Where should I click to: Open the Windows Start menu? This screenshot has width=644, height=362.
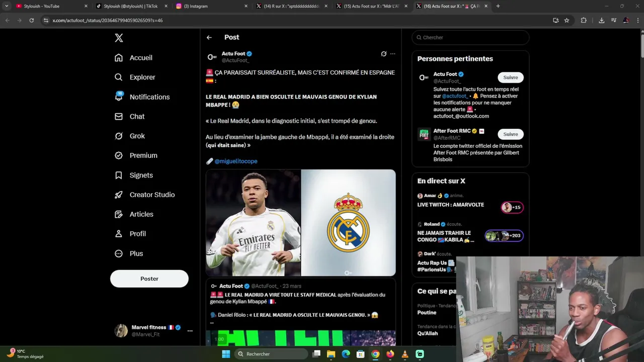point(226,354)
